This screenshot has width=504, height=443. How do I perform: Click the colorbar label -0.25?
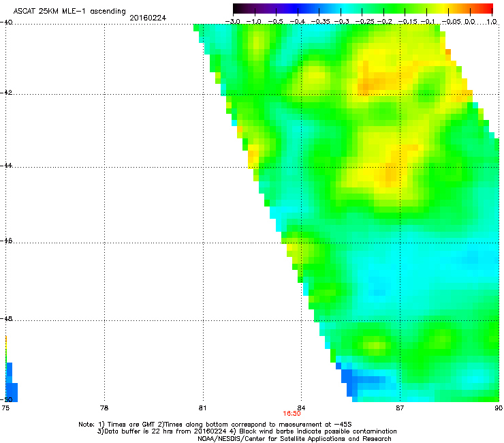[x=365, y=22]
